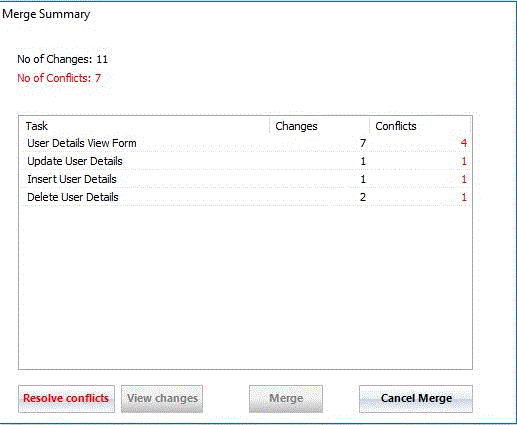Click conflict count for Update User Details
517x425 pixels.
[x=464, y=161]
